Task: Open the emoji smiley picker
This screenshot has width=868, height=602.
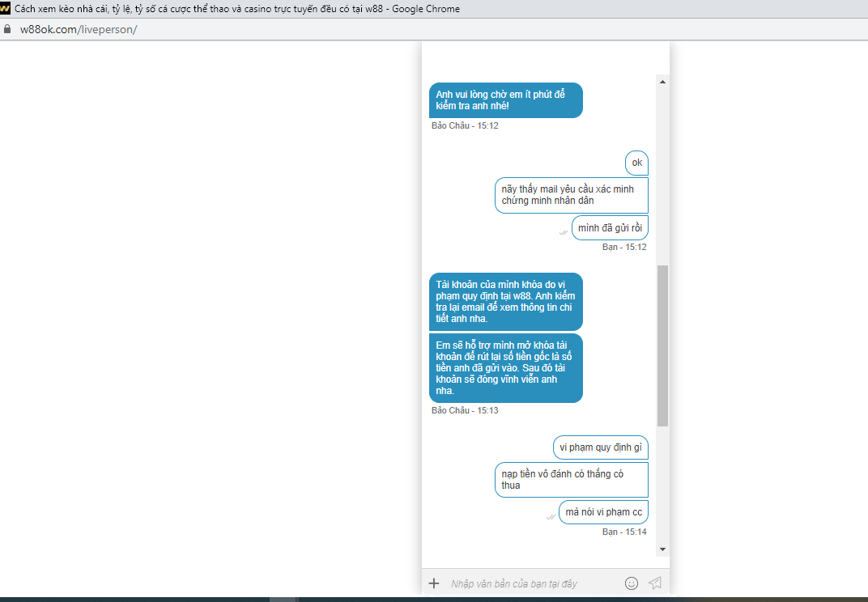Action: (632, 583)
